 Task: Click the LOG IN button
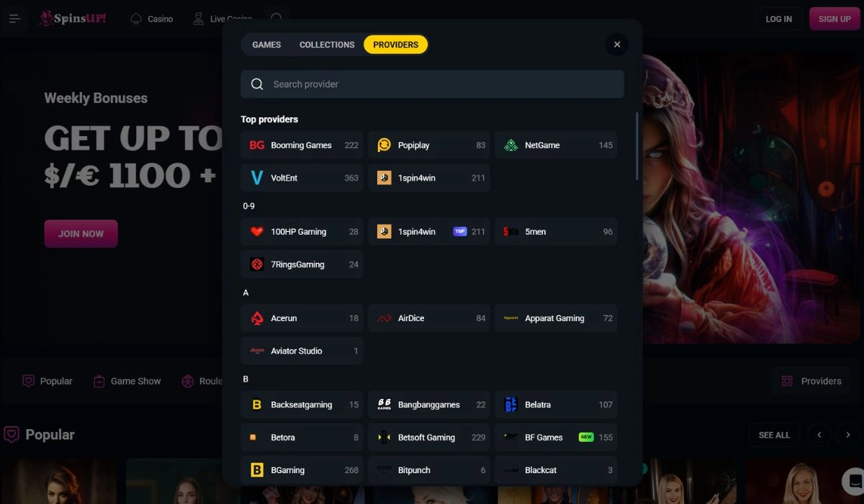pyautogui.click(x=779, y=19)
